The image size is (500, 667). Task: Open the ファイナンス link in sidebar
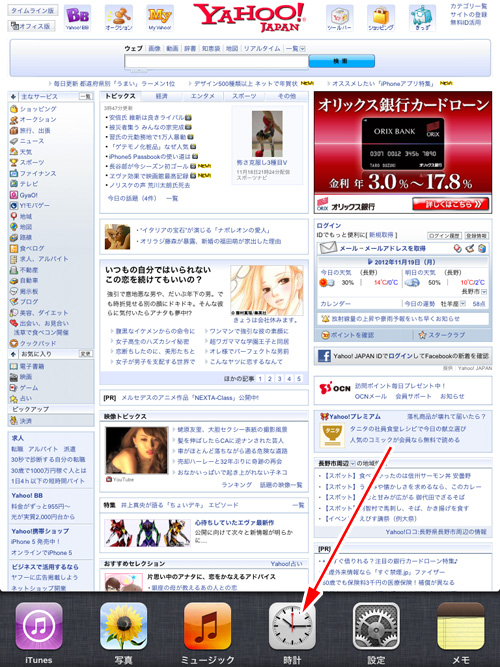click(x=38, y=173)
